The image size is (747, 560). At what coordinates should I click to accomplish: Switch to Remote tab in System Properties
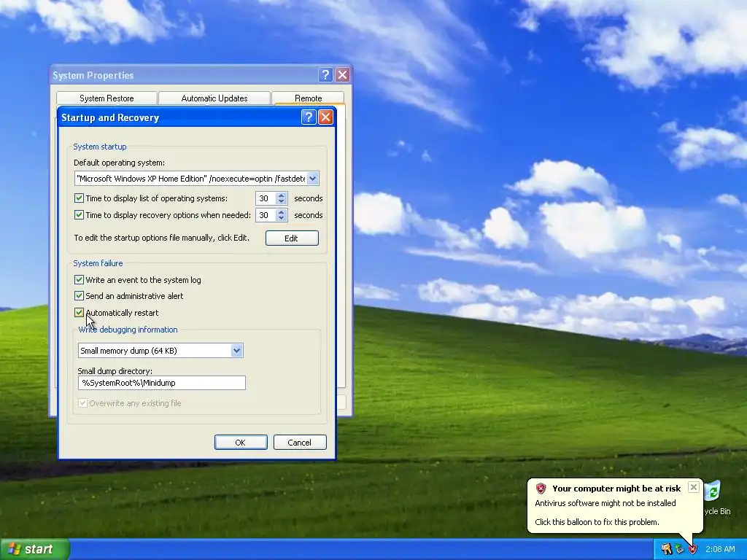[309, 98]
